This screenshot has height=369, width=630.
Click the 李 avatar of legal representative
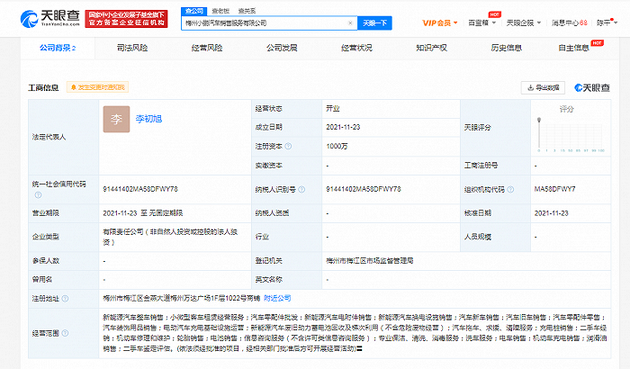pyautogui.click(x=117, y=119)
